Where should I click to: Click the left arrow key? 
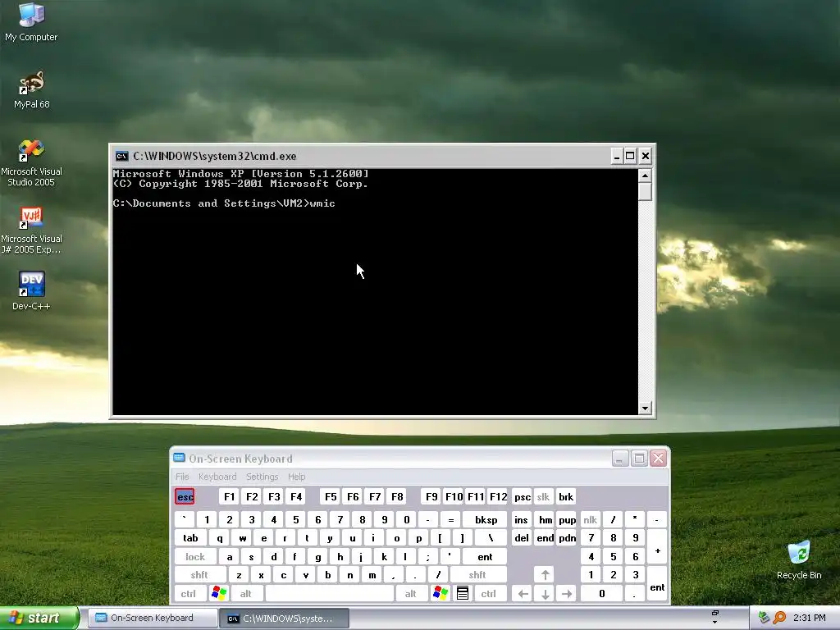click(x=523, y=594)
